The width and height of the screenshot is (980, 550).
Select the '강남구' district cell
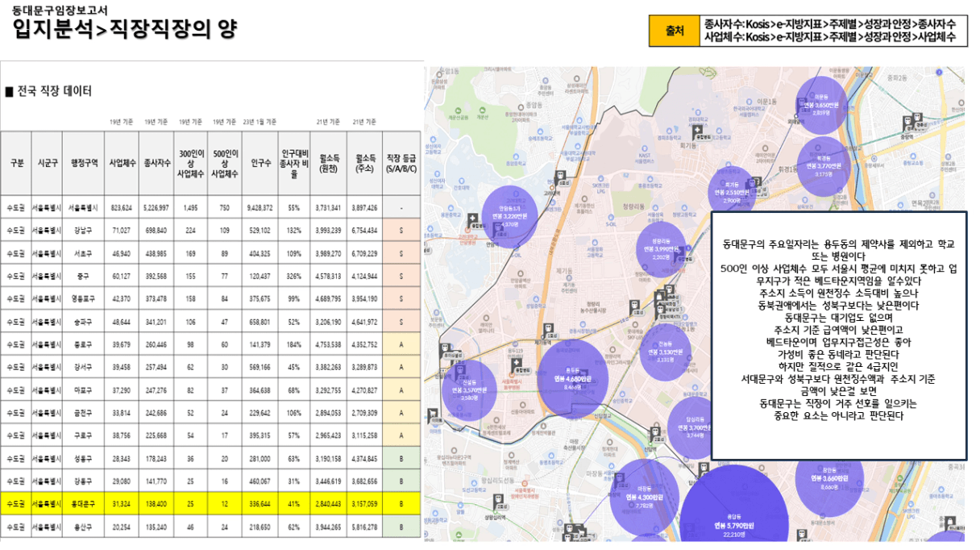84,231
